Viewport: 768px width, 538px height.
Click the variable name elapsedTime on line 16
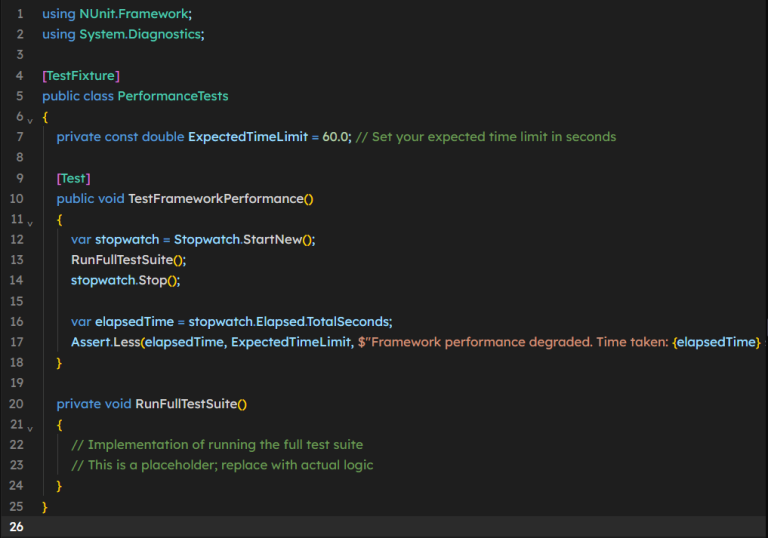[134, 321]
